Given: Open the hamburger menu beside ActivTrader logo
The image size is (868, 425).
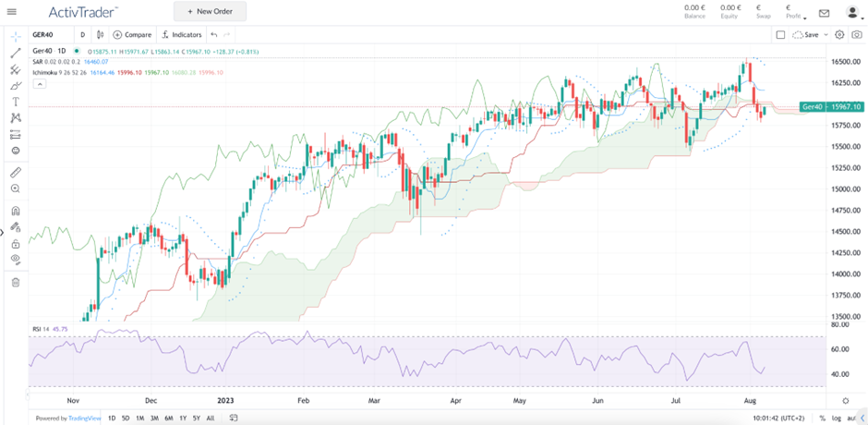Looking at the screenshot, I should click(x=13, y=12).
